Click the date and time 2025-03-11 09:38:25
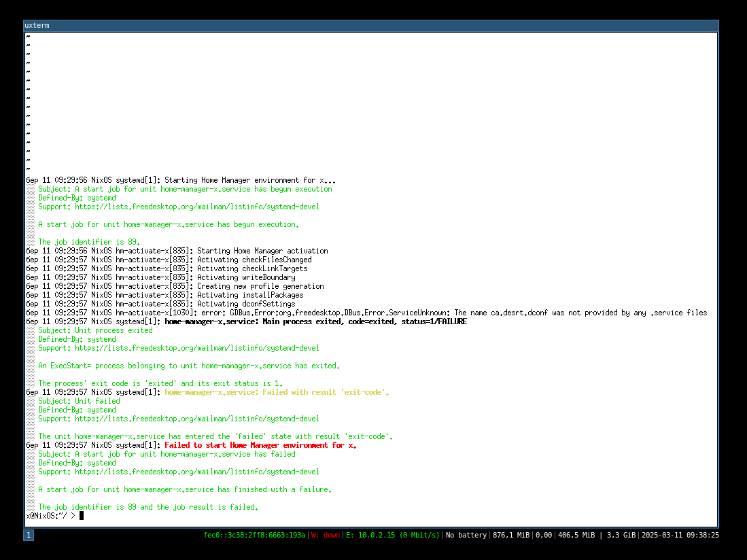Image resolution: width=747 pixels, height=560 pixels. tap(680, 536)
